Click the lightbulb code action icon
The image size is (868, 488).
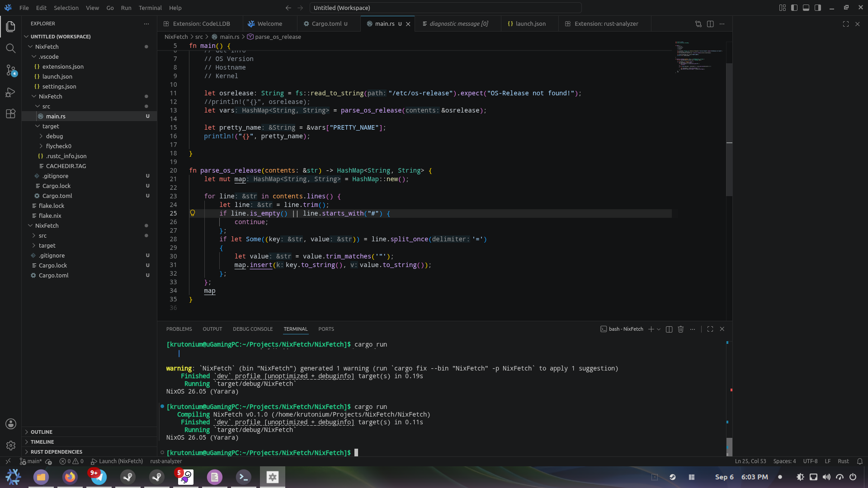(193, 213)
